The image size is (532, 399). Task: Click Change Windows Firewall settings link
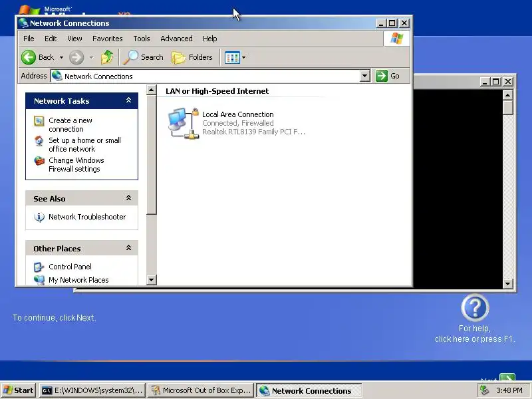pyautogui.click(x=76, y=164)
